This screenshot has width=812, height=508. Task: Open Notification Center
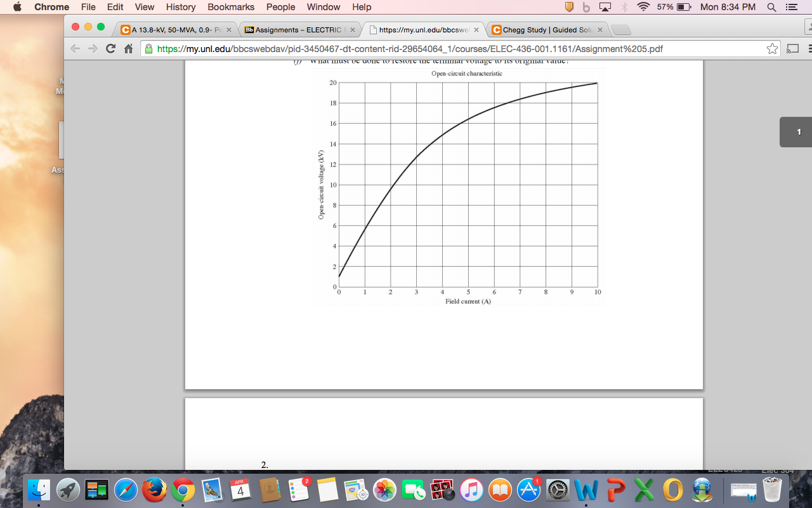(x=791, y=7)
